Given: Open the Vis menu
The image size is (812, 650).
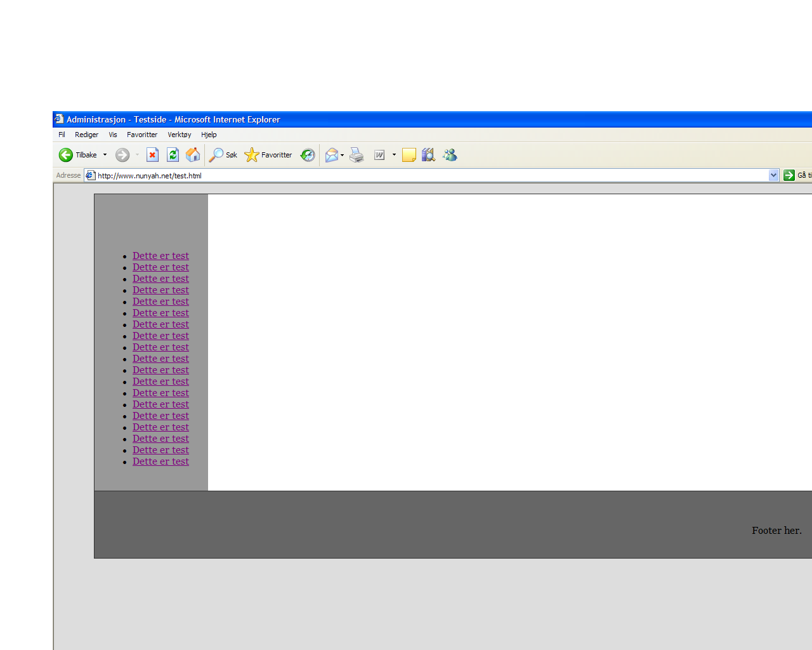Looking at the screenshot, I should pyautogui.click(x=113, y=135).
